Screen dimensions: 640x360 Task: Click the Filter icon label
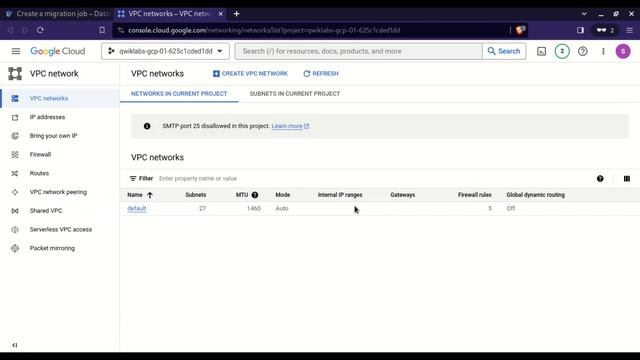click(x=141, y=178)
